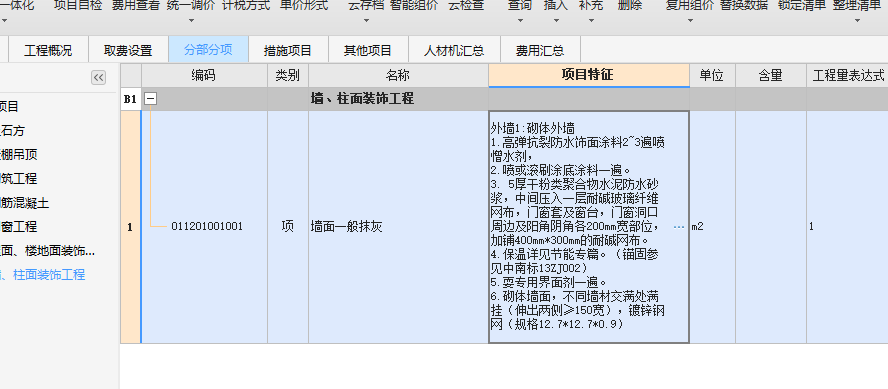Click the 编码 column header

204,75
